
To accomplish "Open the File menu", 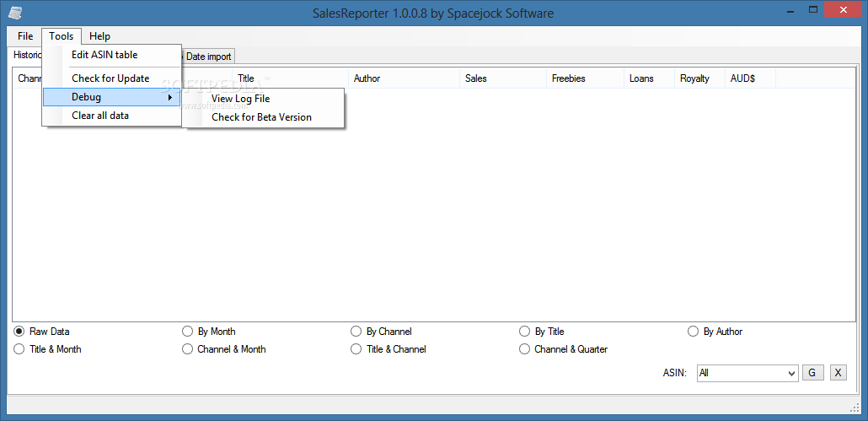I will tap(25, 36).
